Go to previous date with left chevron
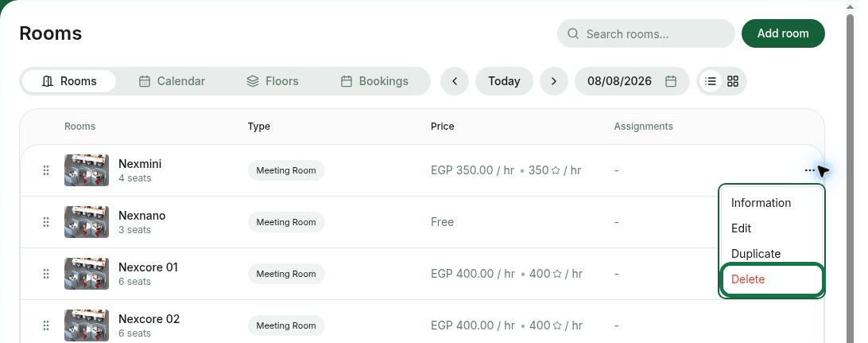Screen dimensions: 868x343 coord(455,81)
